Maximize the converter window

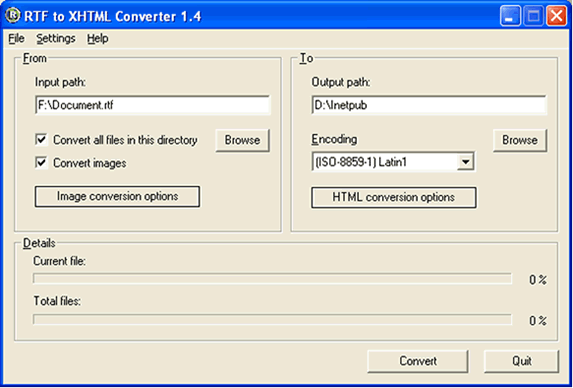click(x=534, y=16)
